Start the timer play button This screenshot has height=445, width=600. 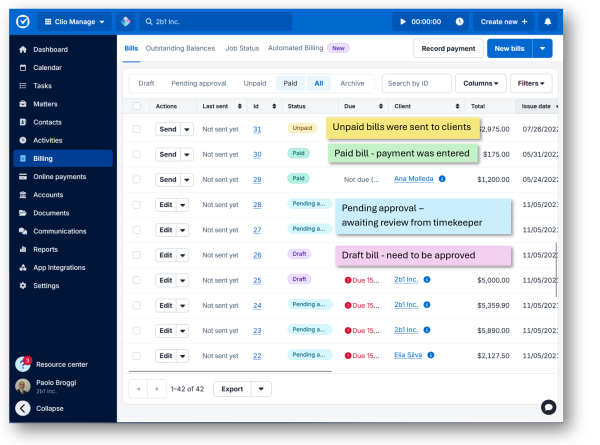tap(403, 21)
